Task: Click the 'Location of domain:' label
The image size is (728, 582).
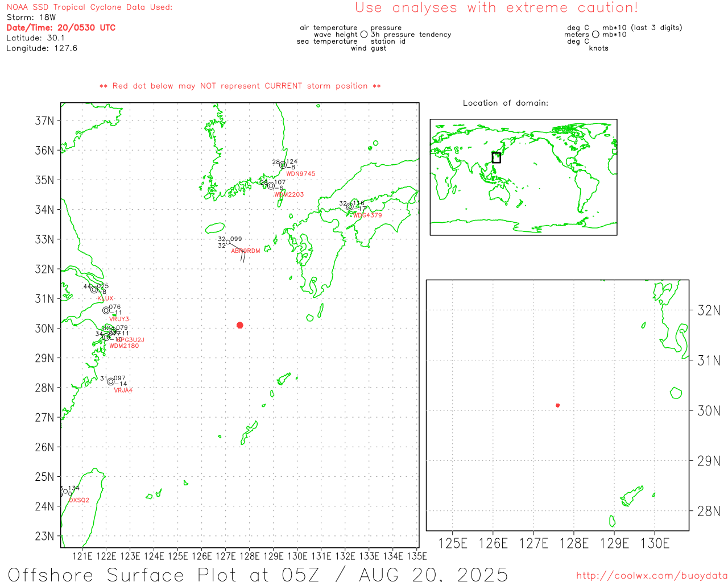Action: 506,103
